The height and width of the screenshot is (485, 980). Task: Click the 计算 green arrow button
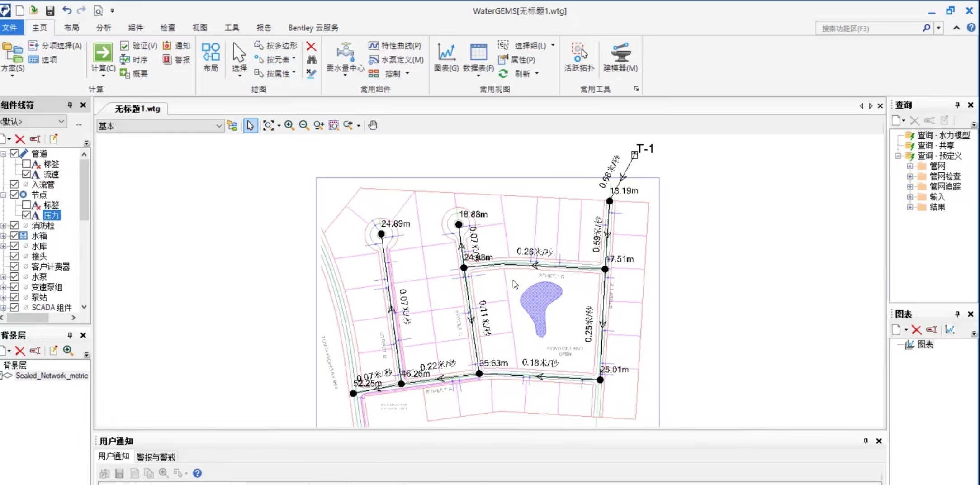[103, 52]
